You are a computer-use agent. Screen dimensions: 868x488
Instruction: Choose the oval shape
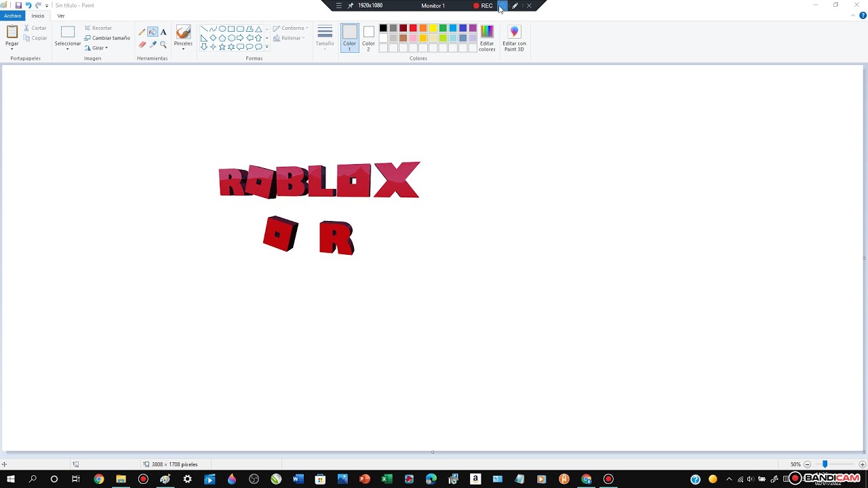coord(222,29)
